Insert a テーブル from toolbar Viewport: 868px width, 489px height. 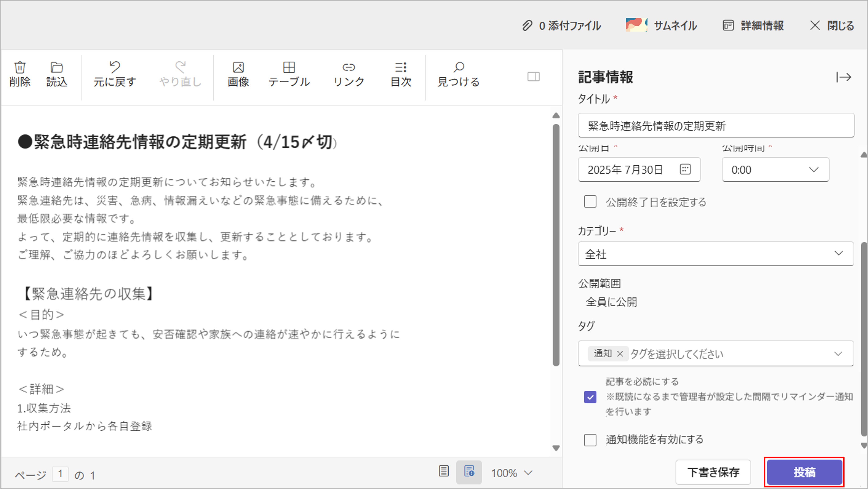(x=289, y=74)
